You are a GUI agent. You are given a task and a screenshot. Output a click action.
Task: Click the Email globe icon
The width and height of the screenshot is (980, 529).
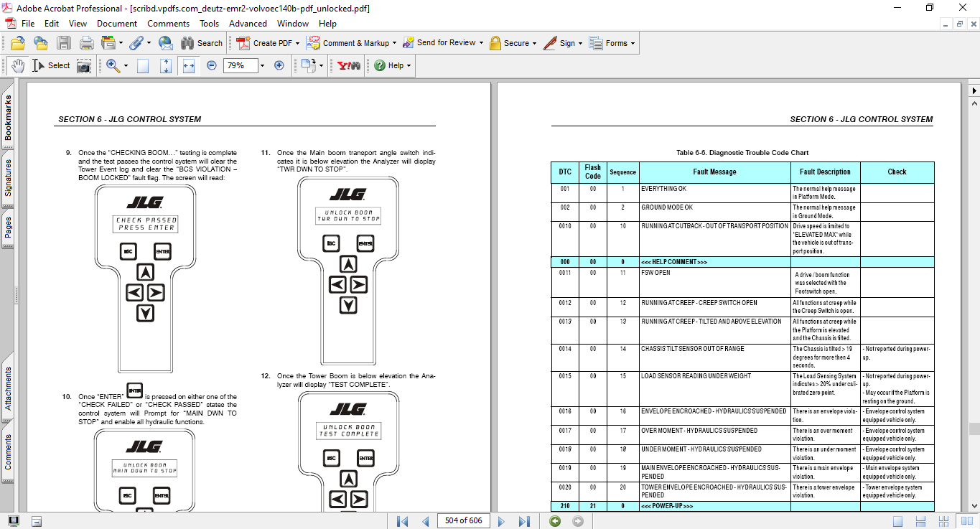(x=166, y=43)
